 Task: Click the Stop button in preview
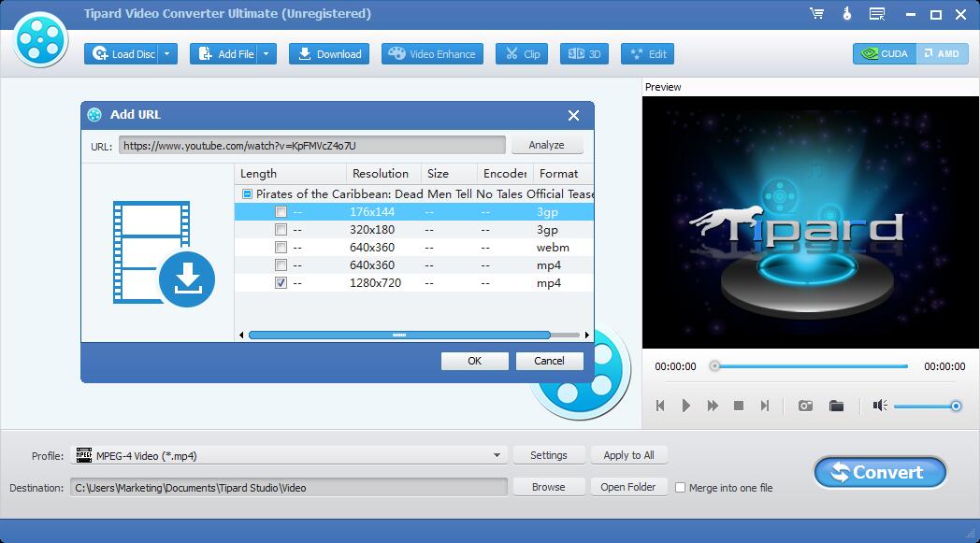coord(739,407)
